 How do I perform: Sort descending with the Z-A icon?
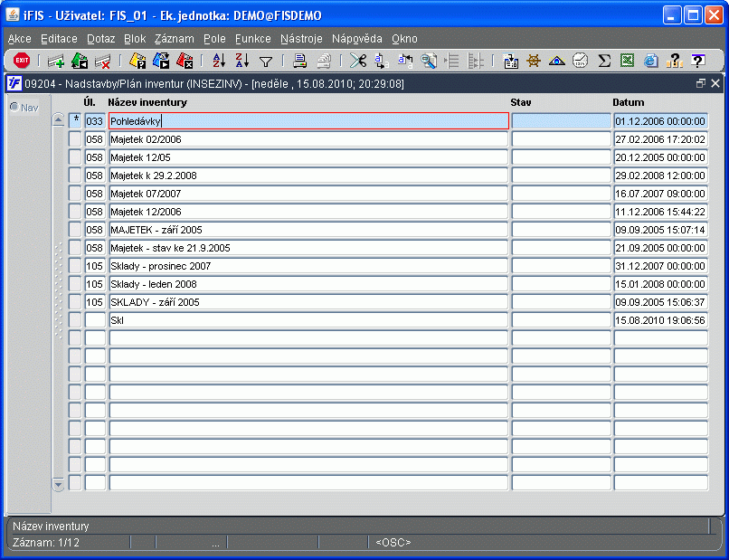point(242,61)
